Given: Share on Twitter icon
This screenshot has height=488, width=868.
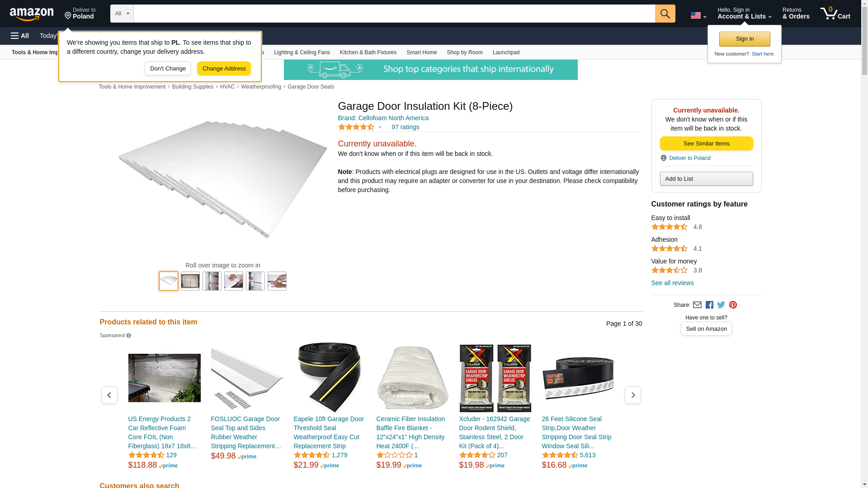Looking at the screenshot, I should pos(721,305).
